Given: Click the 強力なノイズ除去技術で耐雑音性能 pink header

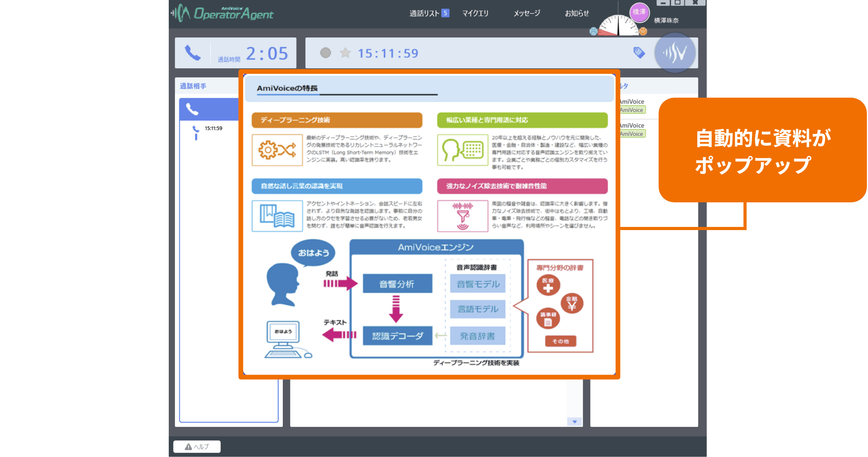Looking at the screenshot, I should 522,186.
